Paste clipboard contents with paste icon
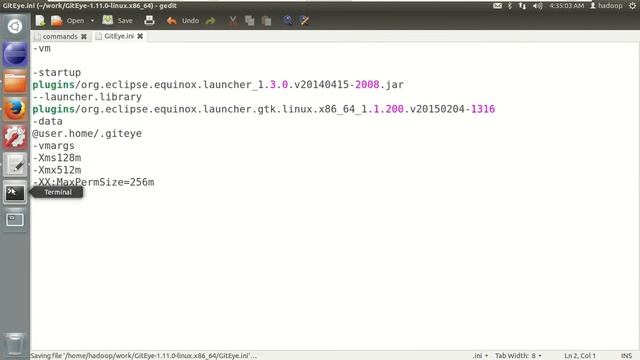This screenshot has width=640, height=360. (x=267, y=20)
